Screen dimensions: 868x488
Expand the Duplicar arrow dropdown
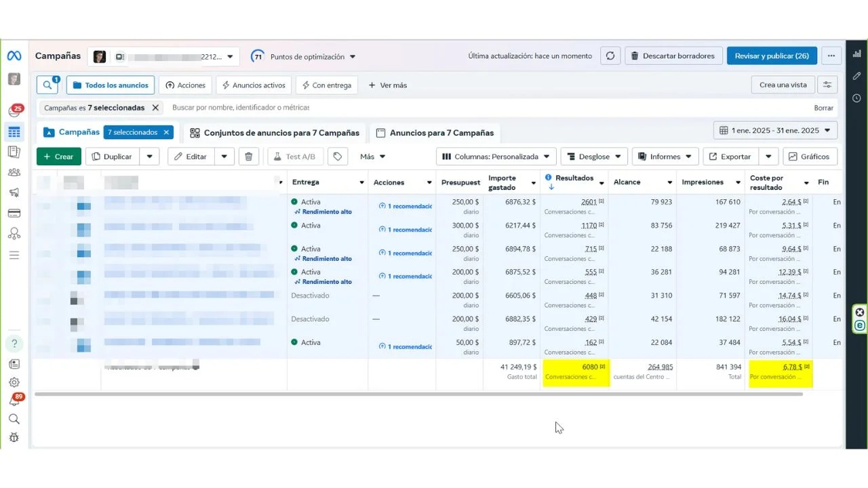[x=149, y=157]
